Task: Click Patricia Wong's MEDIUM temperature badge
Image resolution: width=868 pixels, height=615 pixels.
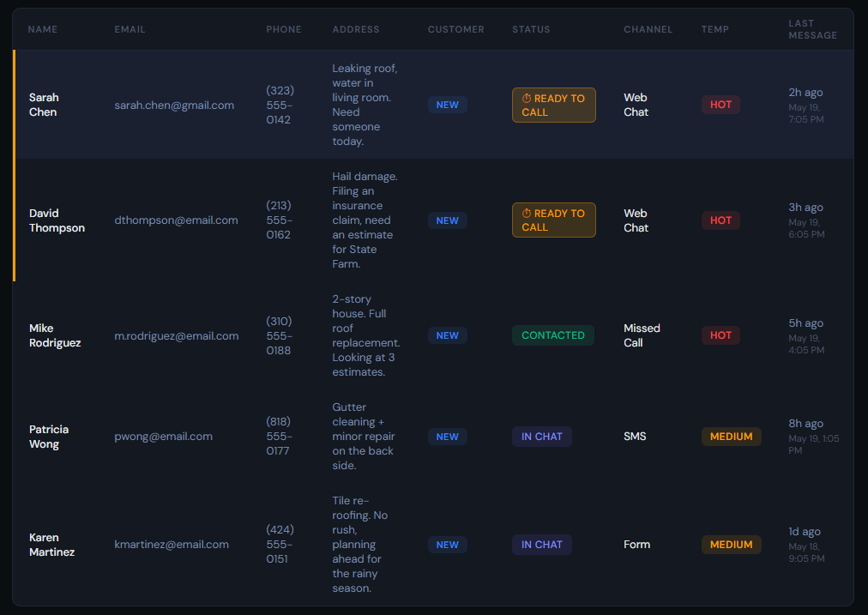Action: coord(732,437)
